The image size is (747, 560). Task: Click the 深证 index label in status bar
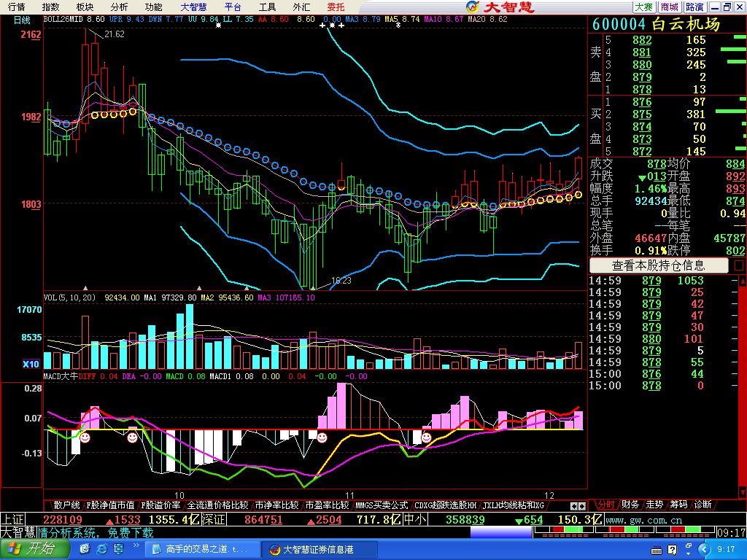(213, 519)
